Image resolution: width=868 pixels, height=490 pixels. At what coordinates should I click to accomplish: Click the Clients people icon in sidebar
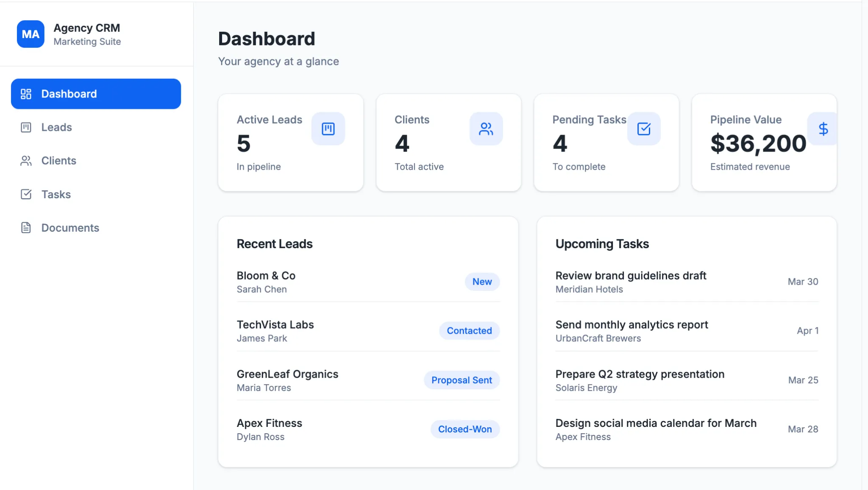(26, 161)
